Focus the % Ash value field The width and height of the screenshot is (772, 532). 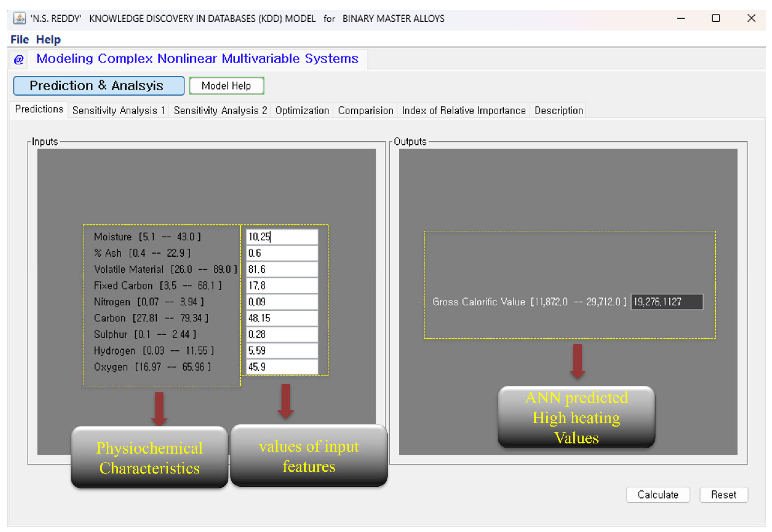pyautogui.click(x=282, y=253)
